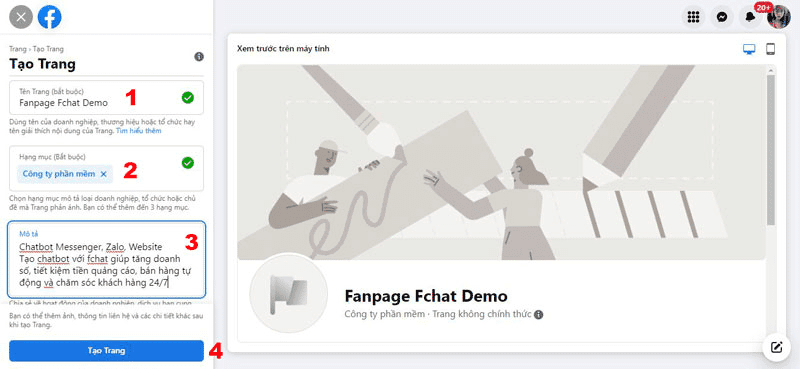This screenshot has width=800, height=369.
Task: Open the Messenger icon
Action: click(x=721, y=17)
